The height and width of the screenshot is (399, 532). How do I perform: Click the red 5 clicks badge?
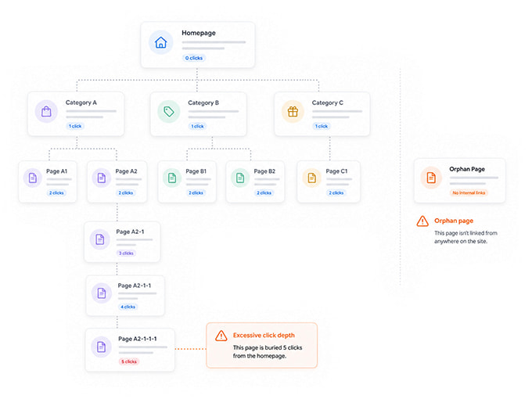pyautogui.click(x=129, y=361)
